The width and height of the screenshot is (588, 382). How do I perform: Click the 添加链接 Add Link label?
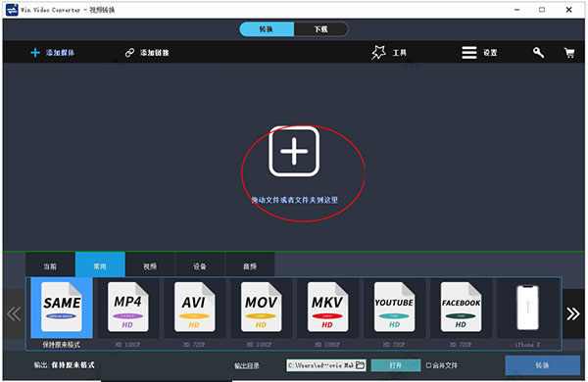(x=154, y=53)
